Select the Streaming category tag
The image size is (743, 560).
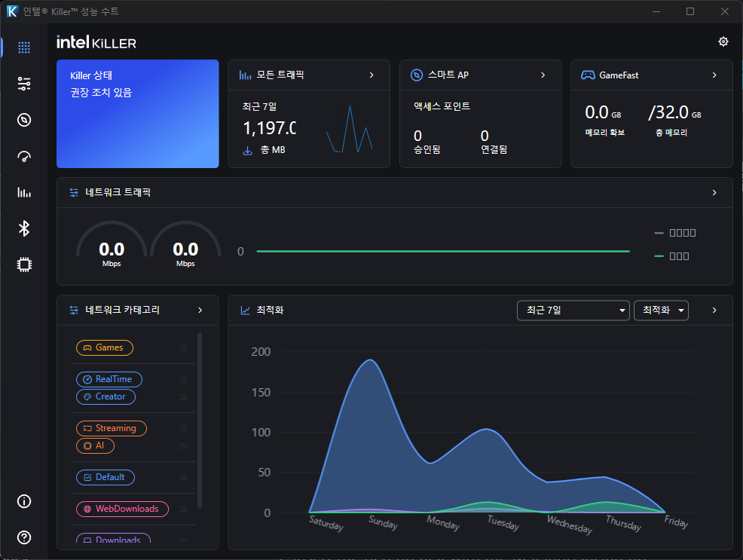(112, 428)
